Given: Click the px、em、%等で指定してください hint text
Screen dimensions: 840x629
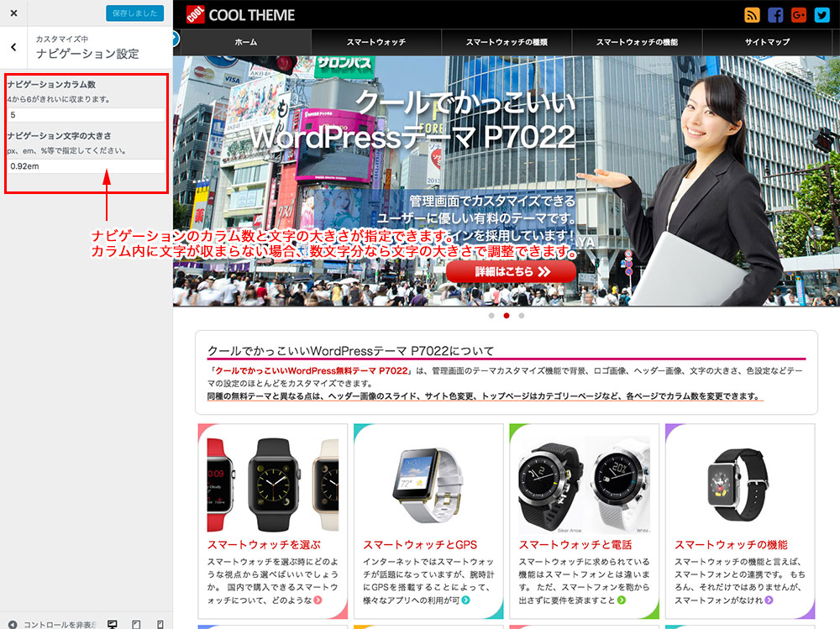Looking at the screenshot, I should pyautogui.click(x=66, y=150).
